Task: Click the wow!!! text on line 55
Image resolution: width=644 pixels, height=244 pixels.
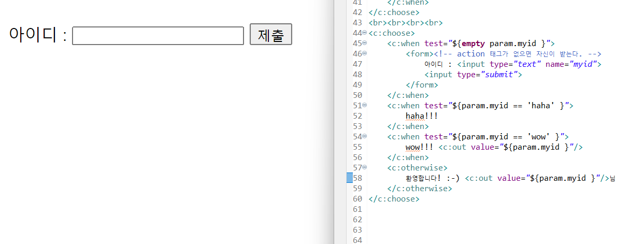Action: (x=420, y=147)
